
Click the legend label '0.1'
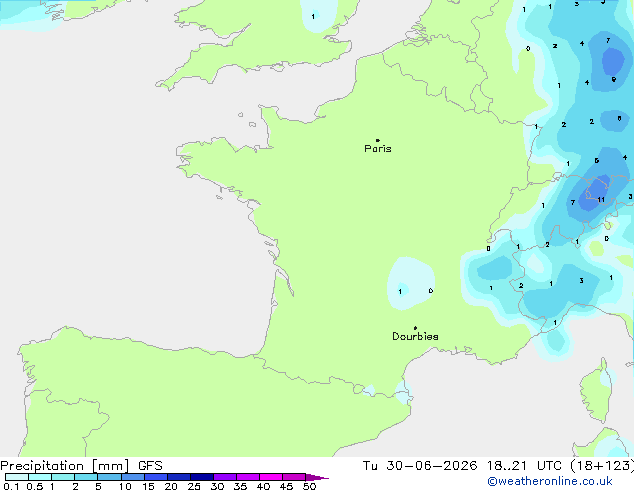point(11,486)
